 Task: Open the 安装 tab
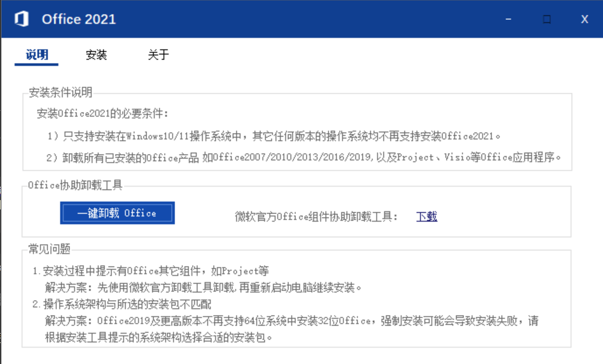[x=96, y=55]
